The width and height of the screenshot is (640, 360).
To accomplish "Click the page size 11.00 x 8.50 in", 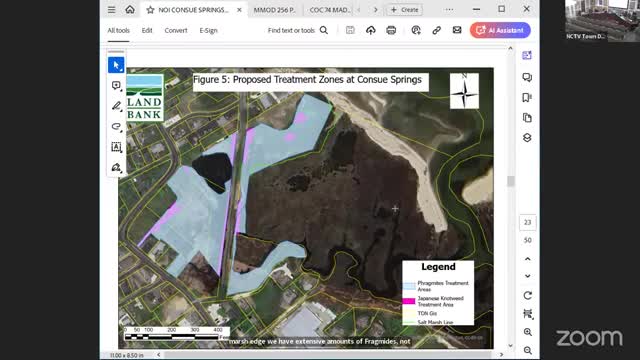I will 127,356.
